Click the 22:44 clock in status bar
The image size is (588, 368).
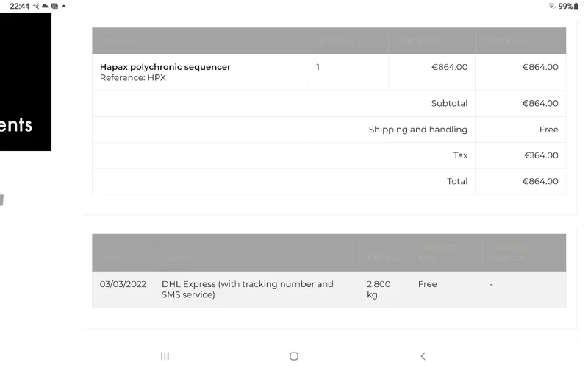pos(20,6)
